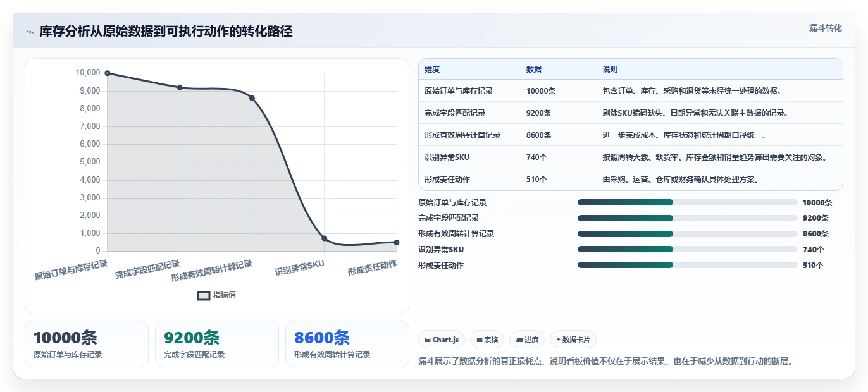Viewport: 868px width, 392px height.
Task: Click the 数据 table column header
Action: [x=534, y=70]
